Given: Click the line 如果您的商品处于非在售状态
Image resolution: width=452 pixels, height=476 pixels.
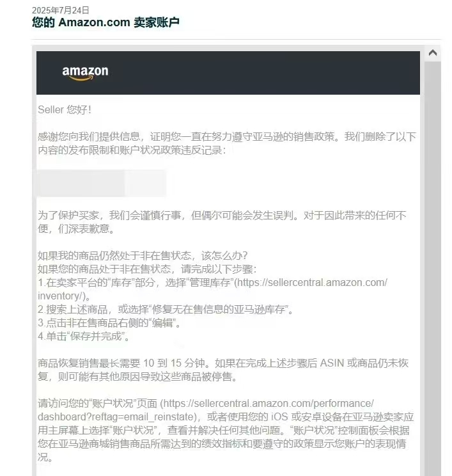Looking at the screenshot, I should (147, 269).
